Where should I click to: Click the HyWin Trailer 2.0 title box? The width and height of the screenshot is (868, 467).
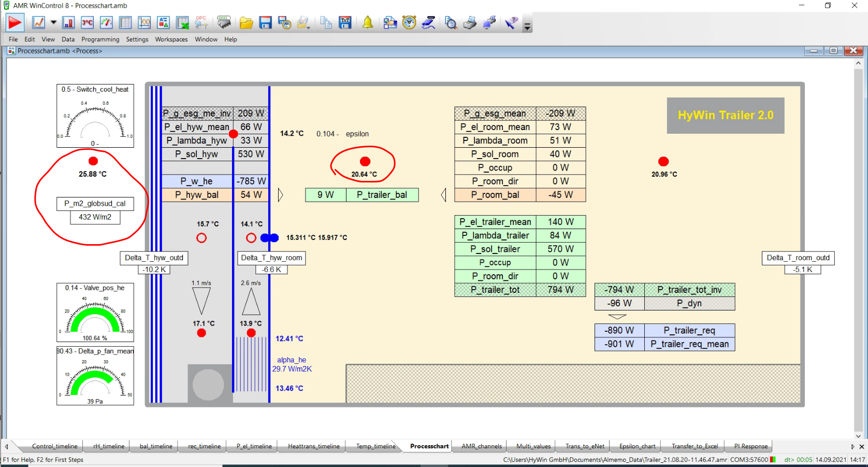point(726,116)
